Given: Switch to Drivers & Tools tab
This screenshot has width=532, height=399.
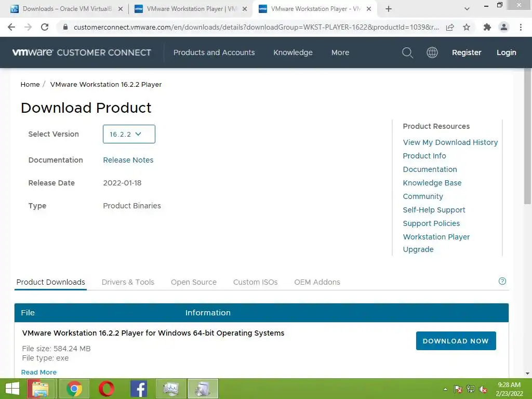Looking at the screenshot, I should click(x=128, y=282).
